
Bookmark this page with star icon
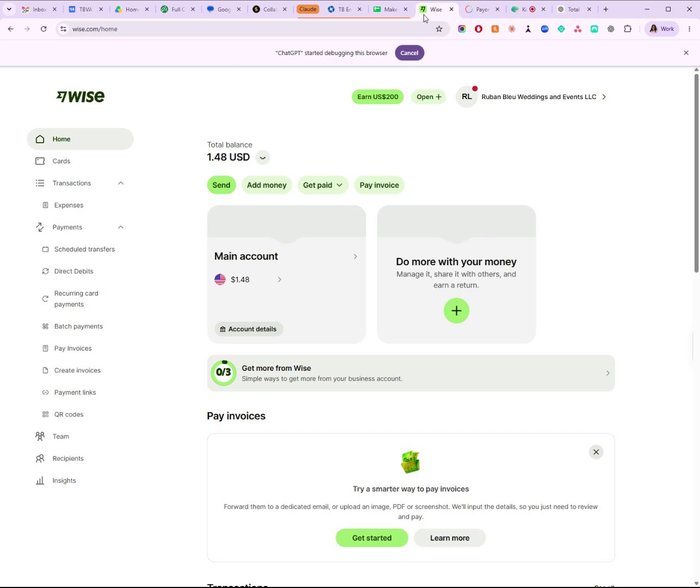(x=439, y=29)
